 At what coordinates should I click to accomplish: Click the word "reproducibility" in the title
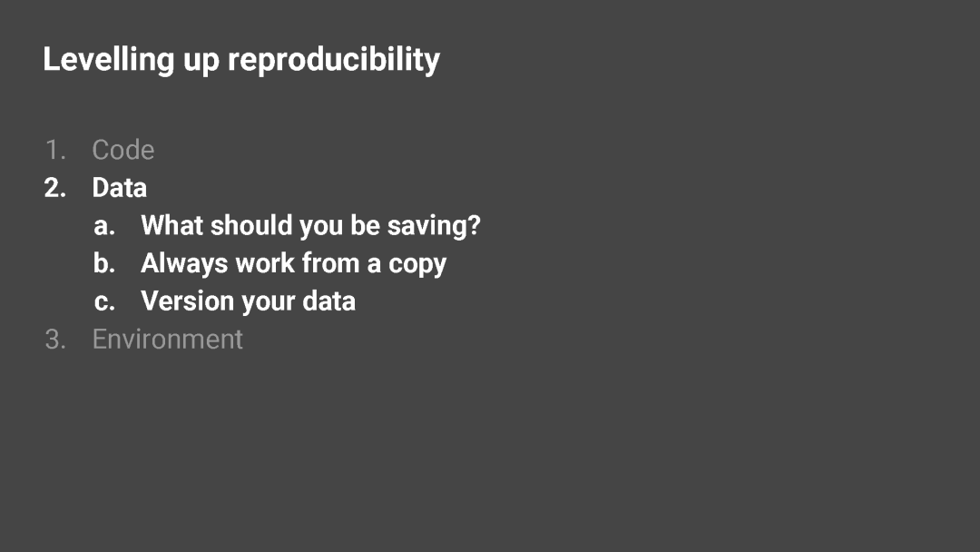[334, 61]
